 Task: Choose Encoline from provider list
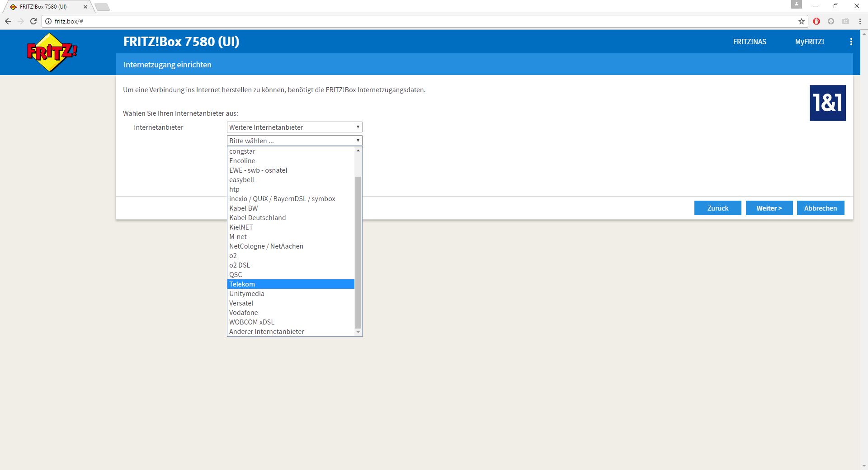(x=291, y=161)
